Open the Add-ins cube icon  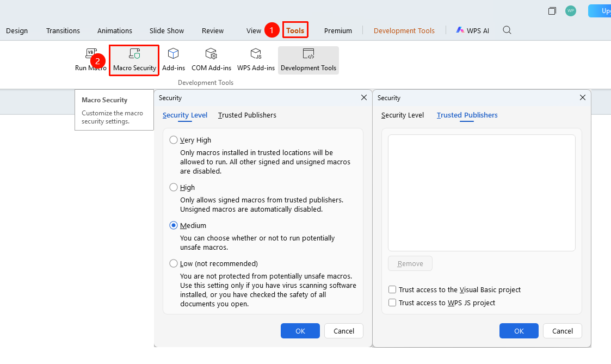click(x=173, y=54)
